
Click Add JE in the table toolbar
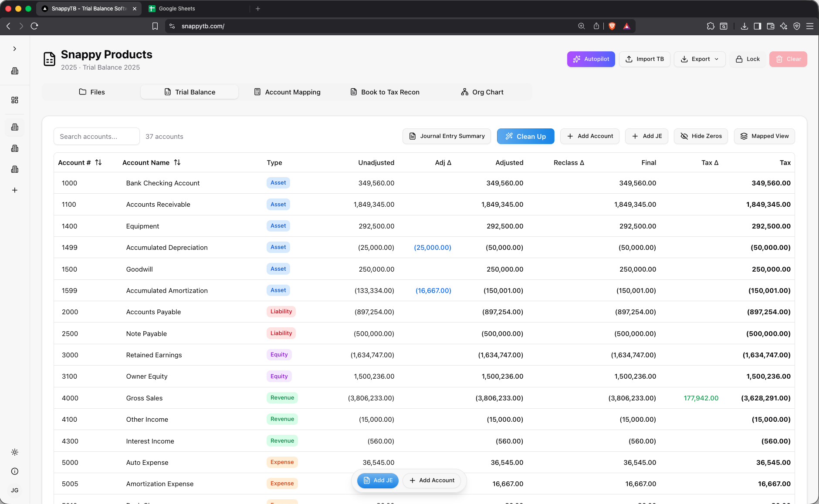[646, 136]
